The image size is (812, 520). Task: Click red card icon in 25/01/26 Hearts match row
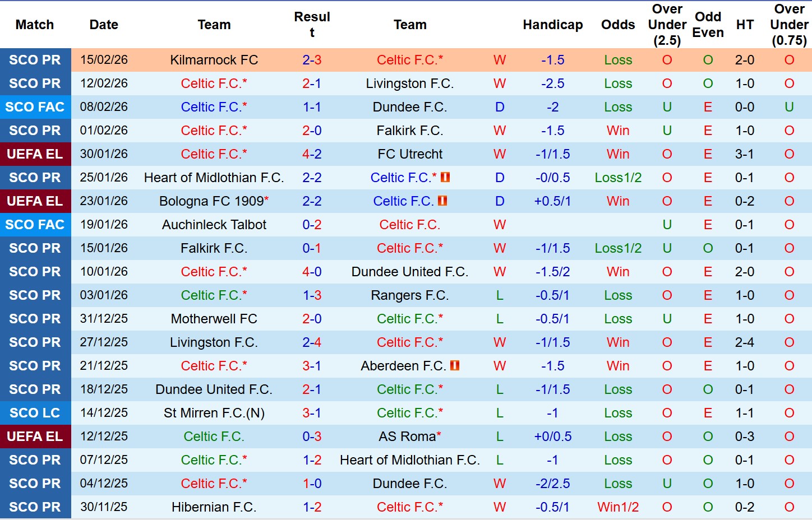[x=446, y=177]
